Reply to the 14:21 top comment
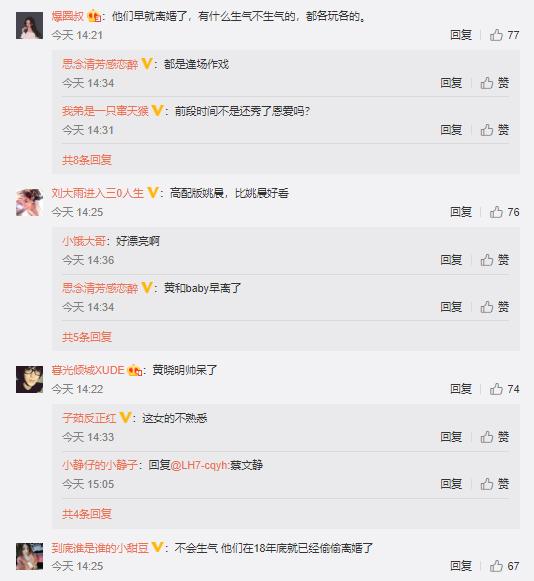 coord(461,35)
